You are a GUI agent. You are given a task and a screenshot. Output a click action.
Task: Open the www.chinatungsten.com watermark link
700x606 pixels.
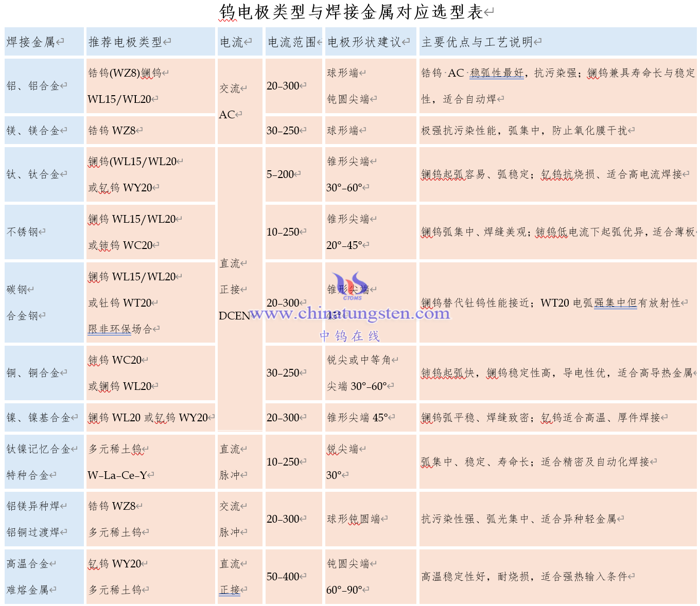click(x=349, y=313)
